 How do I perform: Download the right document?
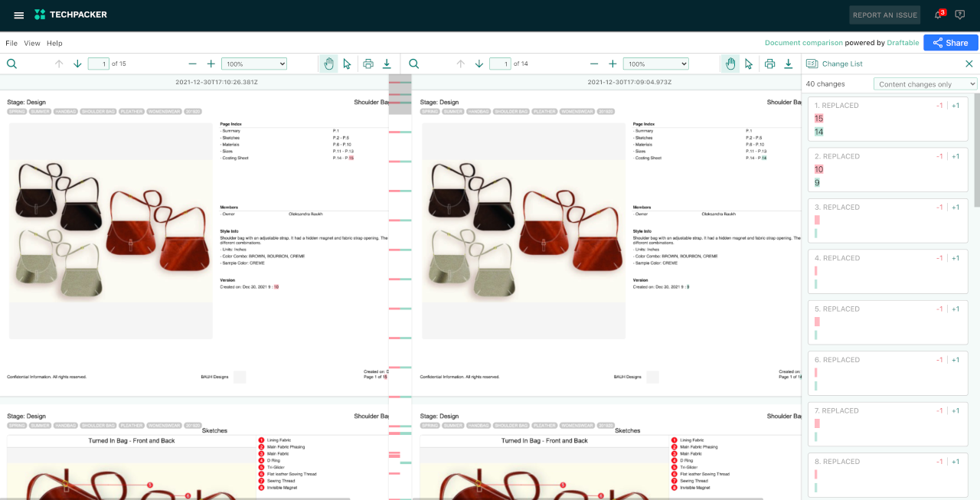click(x=789, y=64)
